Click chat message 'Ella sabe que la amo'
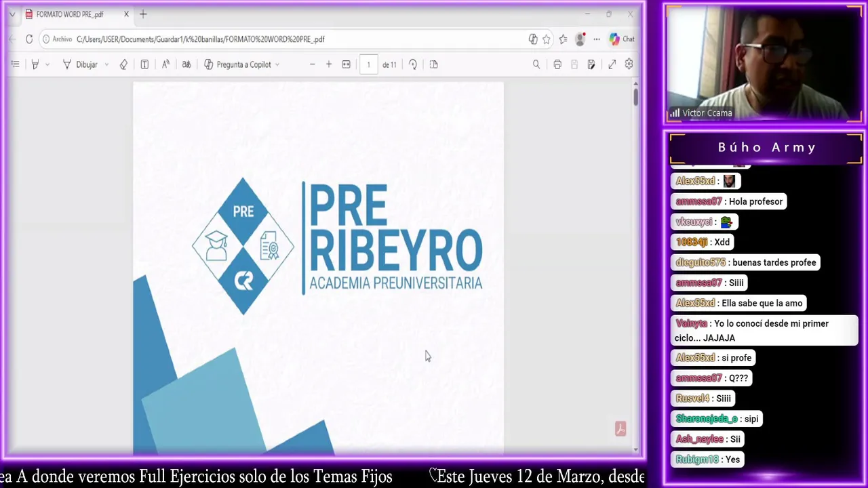This screenshot has height=488, width=868. pyautogui.click(x=762, y=303)
